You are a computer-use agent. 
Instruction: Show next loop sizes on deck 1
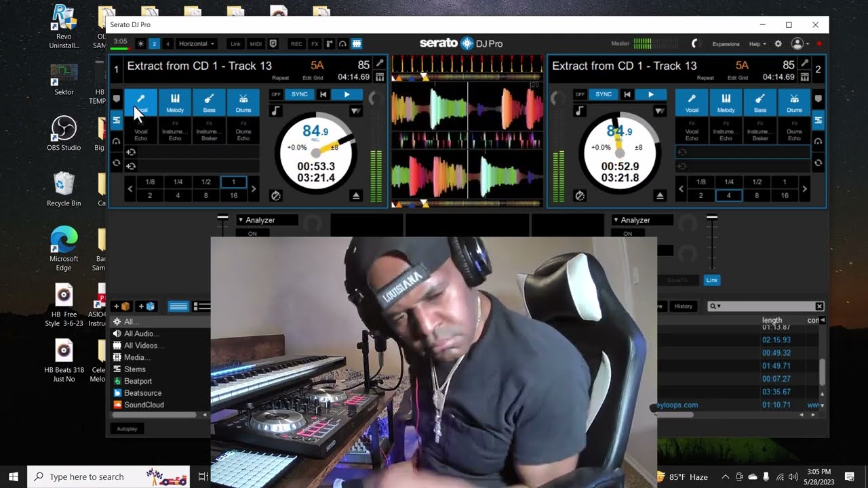point(254,188)
